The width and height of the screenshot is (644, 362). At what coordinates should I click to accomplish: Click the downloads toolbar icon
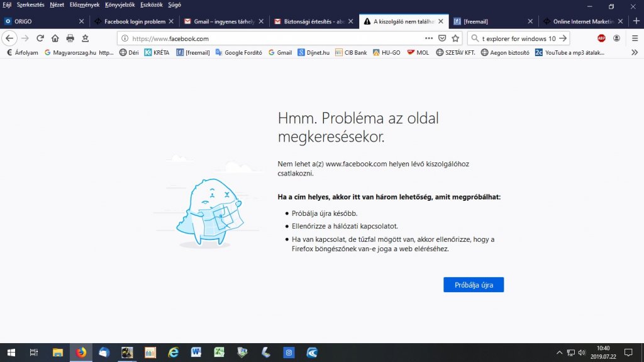pos(85,38)
